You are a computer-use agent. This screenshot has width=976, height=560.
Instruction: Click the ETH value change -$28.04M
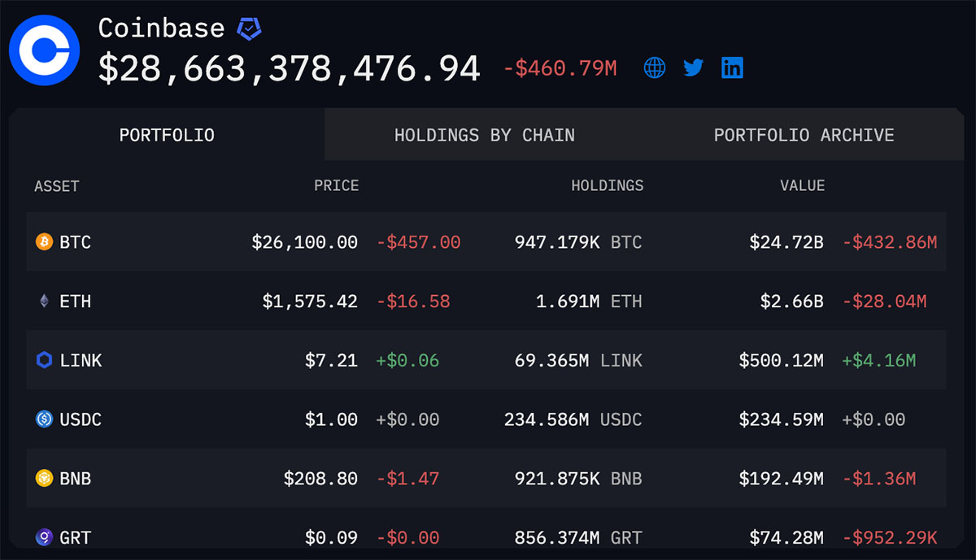(x=884, y=302)
